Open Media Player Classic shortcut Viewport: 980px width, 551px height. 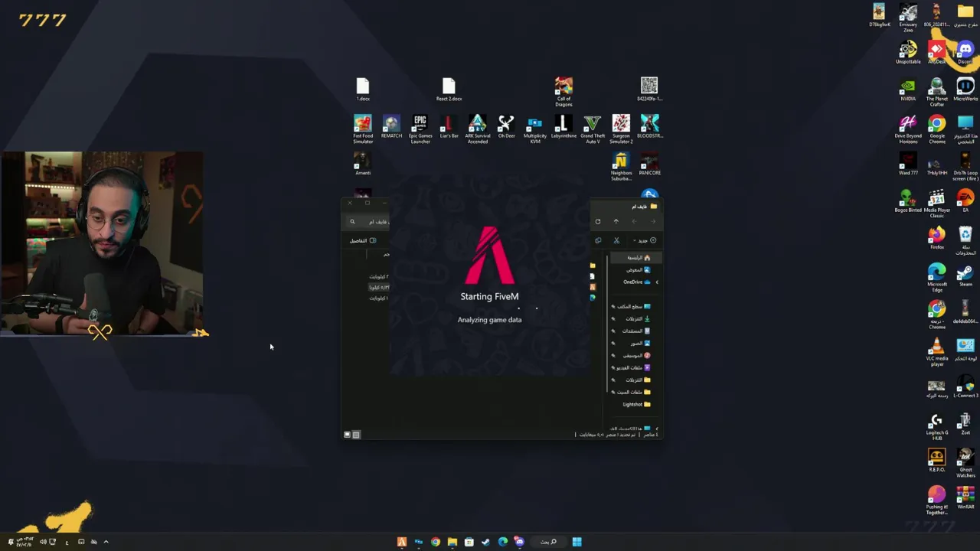tap(937, 204)
